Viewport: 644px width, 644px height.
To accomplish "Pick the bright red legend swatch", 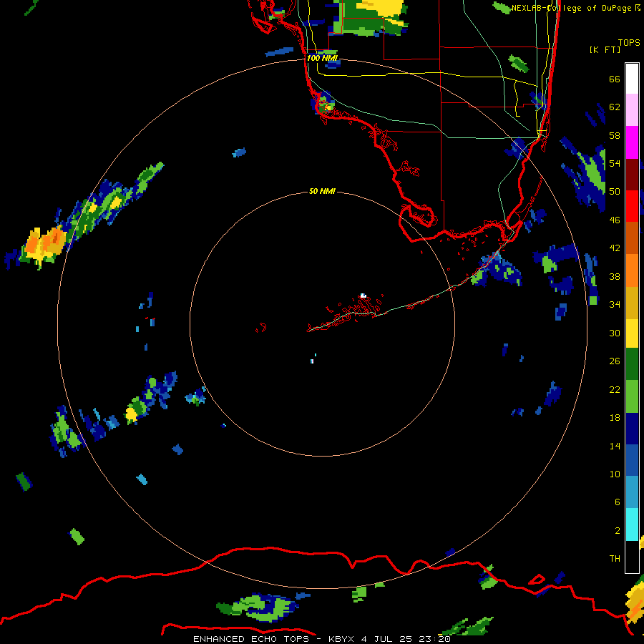I will 632,206.
